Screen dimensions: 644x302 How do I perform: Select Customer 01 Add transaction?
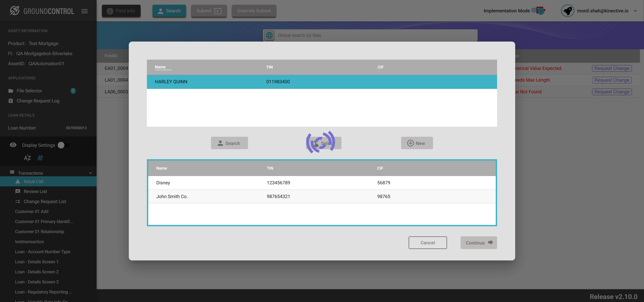(x=31, y=211)
